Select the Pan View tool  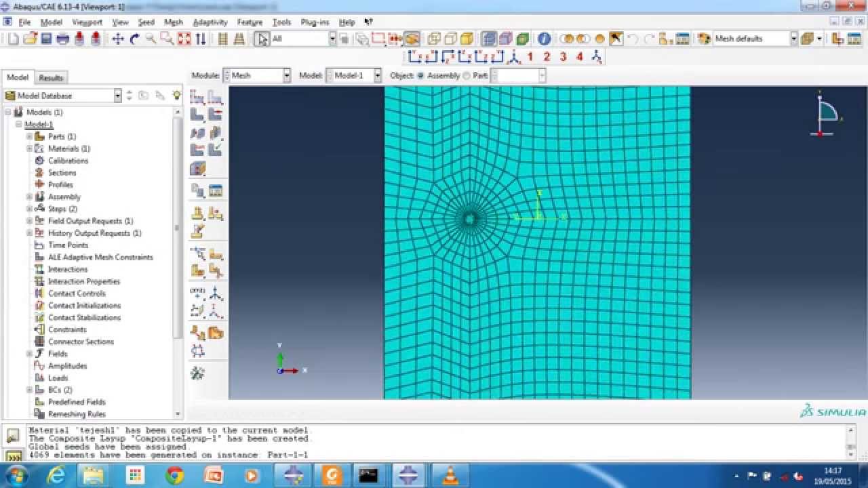tap(118, 39)
